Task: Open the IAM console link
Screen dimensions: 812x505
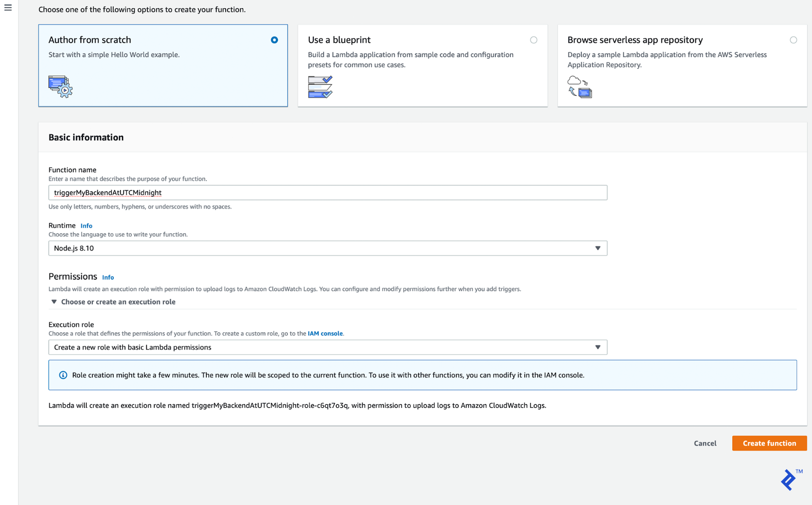Action: [325, 333]
